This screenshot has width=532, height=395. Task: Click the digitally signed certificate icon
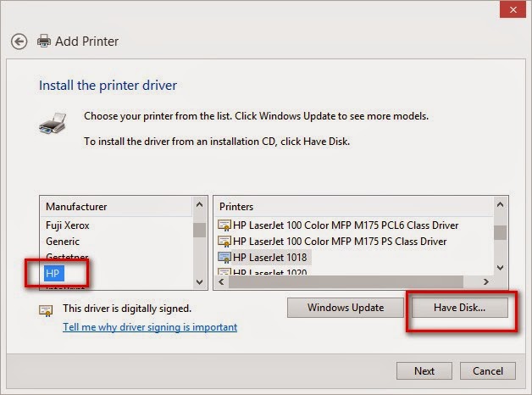(46, 310)
